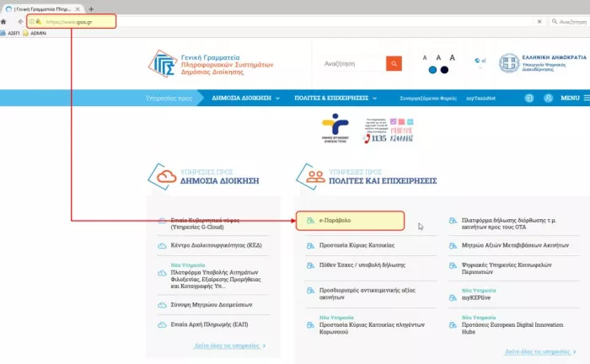Open the MENU hamburger
590x364 pixels.
point(575,98)
